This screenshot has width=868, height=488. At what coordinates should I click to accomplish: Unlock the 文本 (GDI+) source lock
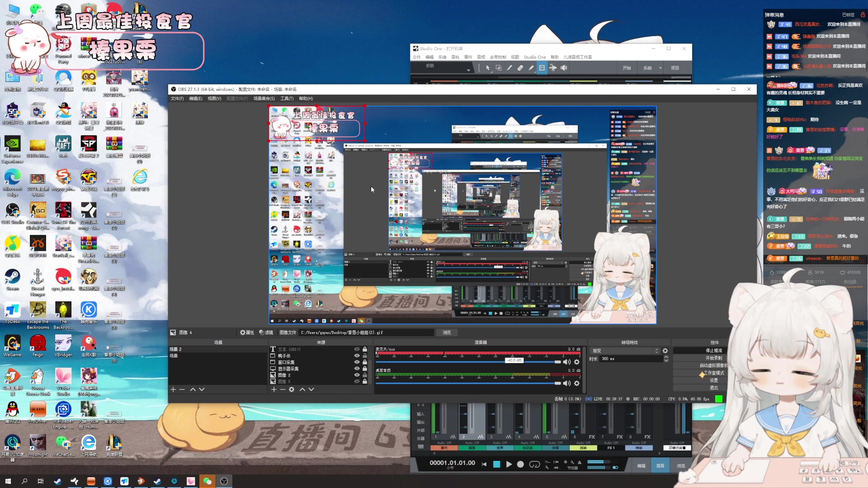[365, 349]
